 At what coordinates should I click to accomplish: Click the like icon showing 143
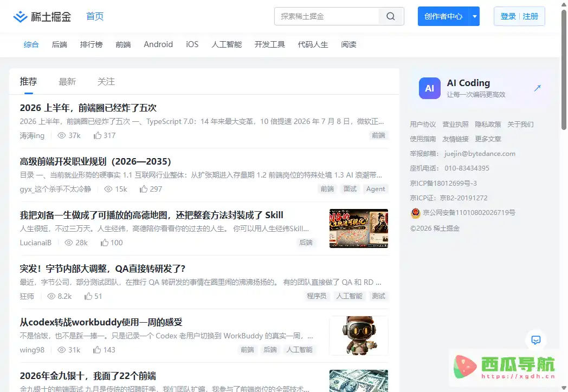coord(97,350)
